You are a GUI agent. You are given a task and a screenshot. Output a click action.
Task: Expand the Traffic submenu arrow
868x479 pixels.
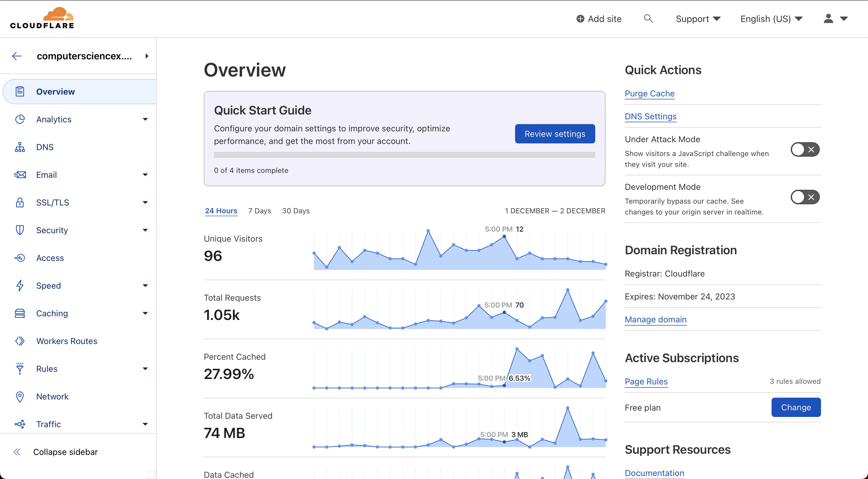coord(145,424)
